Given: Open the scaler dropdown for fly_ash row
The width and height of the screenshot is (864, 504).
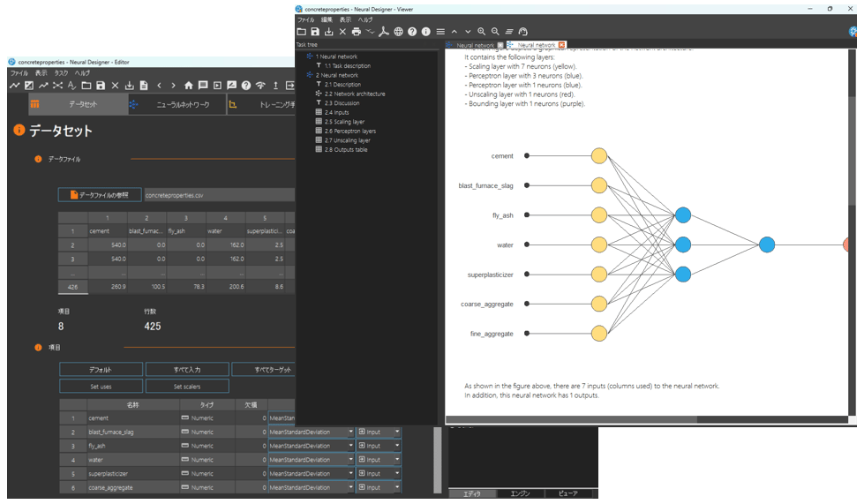Looking at the screenshot, I should pos(312,446).
